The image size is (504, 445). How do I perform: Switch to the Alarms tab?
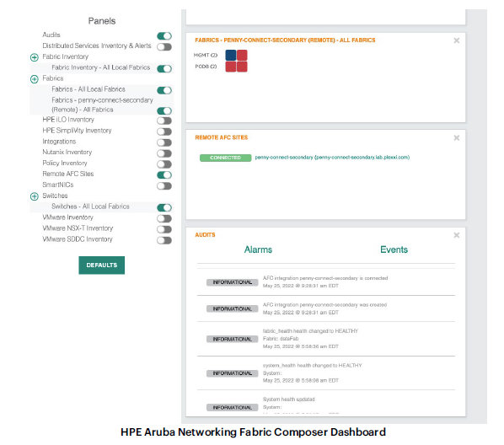pyautogui.click(x=258, y=249)
